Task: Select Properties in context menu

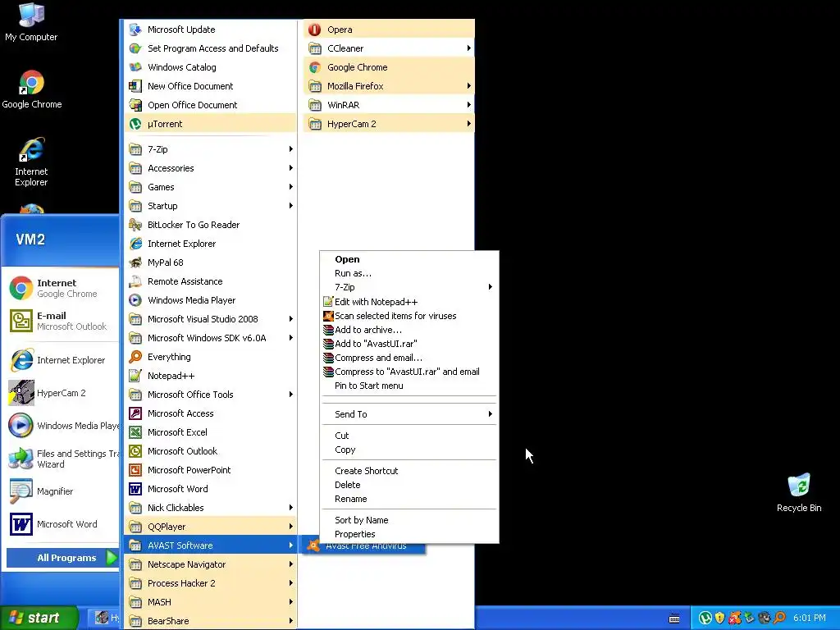Action: (x=409, y=534)
